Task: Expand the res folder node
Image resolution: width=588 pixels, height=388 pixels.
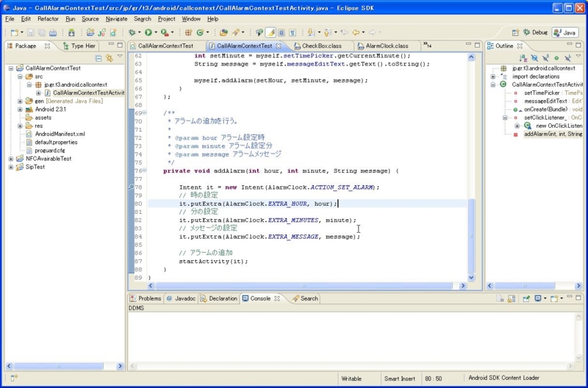Action: [21, 126]
